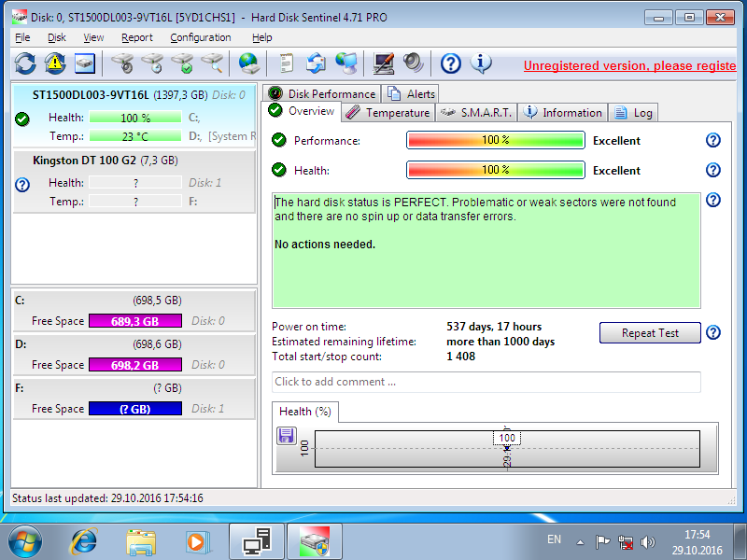Click the 'more than 1000 days' lifetime value
This screenshot has width=747, height=560.
click(x=500, y=342)
